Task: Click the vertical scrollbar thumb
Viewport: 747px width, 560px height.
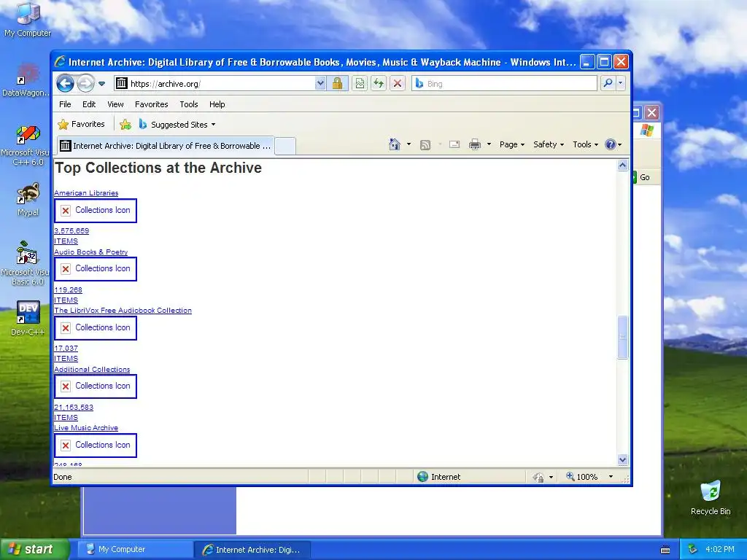Action: pyautogui.click(x=623, y=337)
